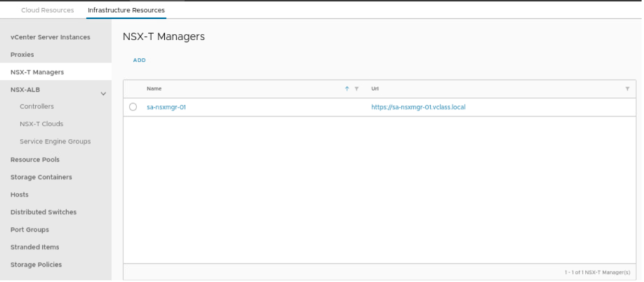Open Distributed Switches page
The width and height of the screenshot is (644, 282).
point(43,212)
